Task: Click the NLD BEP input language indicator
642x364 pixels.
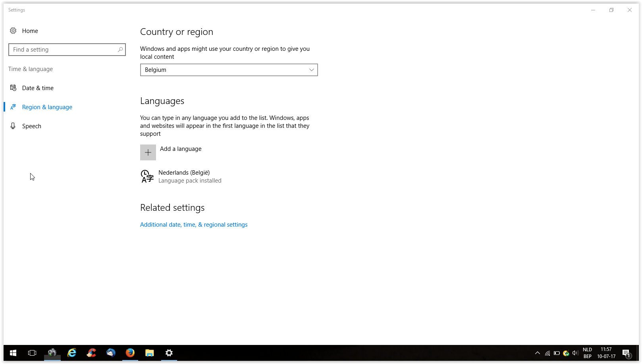Action: point(588,353)
